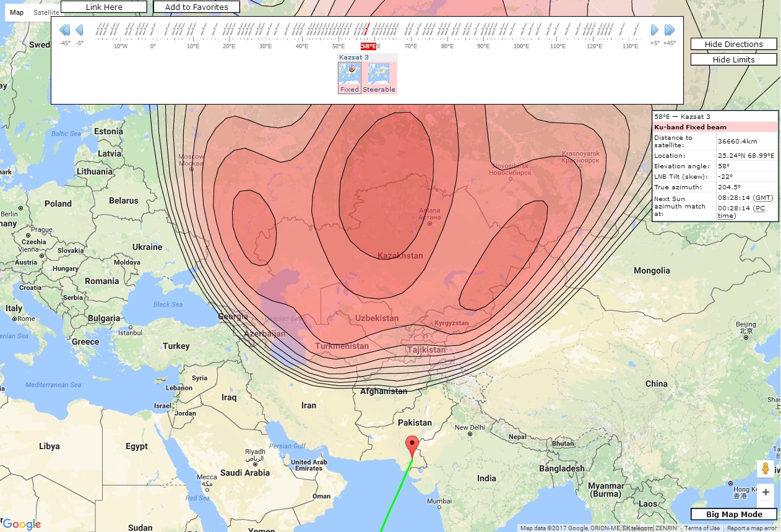Screen dimensions: 781x532
Task: Click the Astana city label
Action: 429,214
